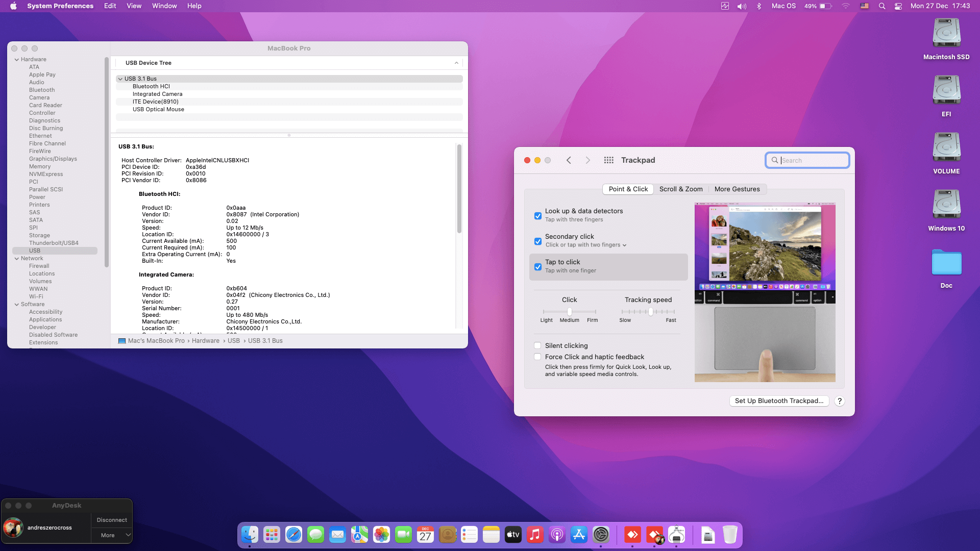Collapse the USB 3.1 Bus tree item
Image resolution: width=980 pixels, height=551 pixels.
[x=120, y=79]
